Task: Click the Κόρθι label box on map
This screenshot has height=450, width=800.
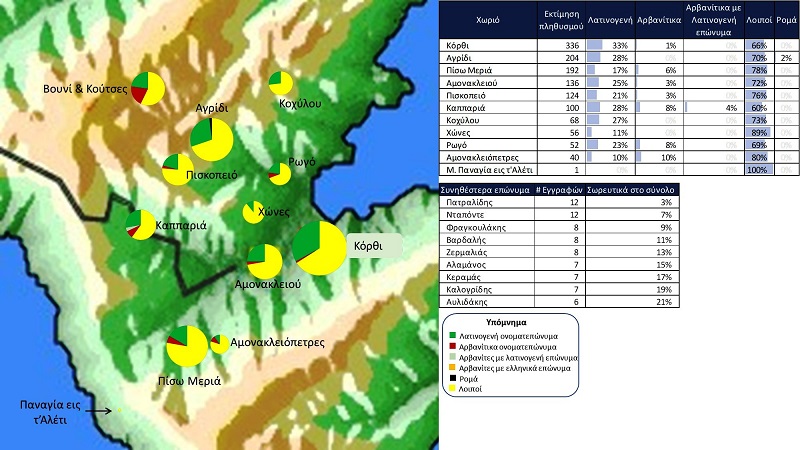Action: pyautogui.click(x=366, y=245)
